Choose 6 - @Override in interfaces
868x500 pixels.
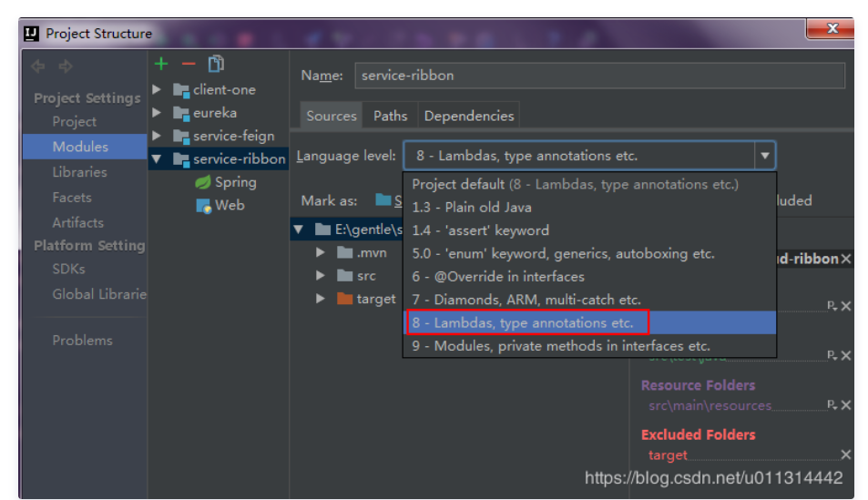tap(589, 277)
